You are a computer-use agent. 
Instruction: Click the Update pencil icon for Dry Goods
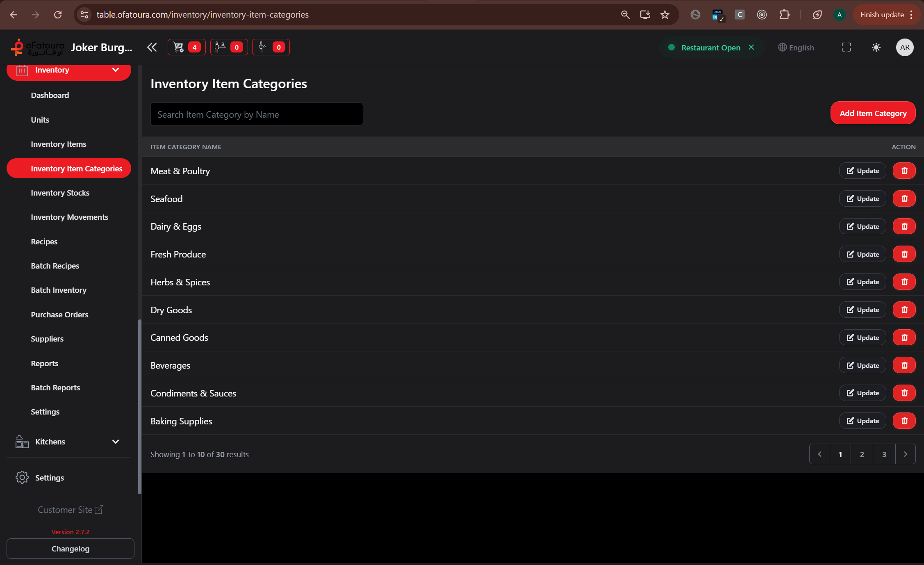[850, 310]
